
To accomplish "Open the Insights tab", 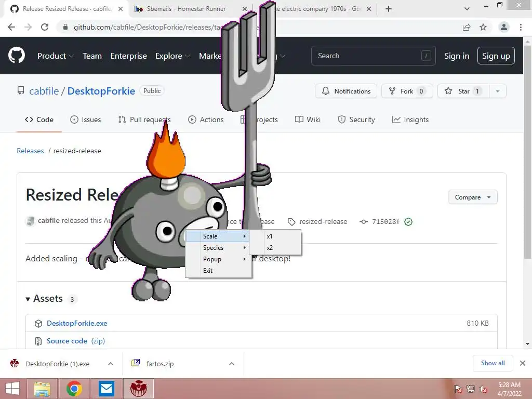I will (x=410, y=119).
